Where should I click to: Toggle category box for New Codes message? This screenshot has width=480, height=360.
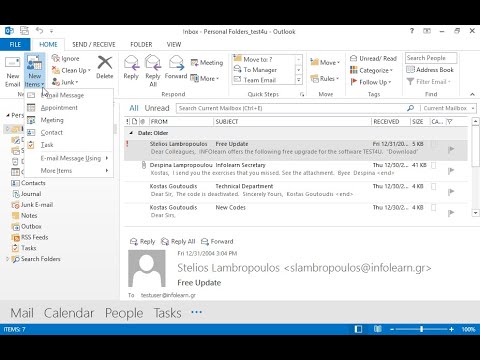[434, 207]
